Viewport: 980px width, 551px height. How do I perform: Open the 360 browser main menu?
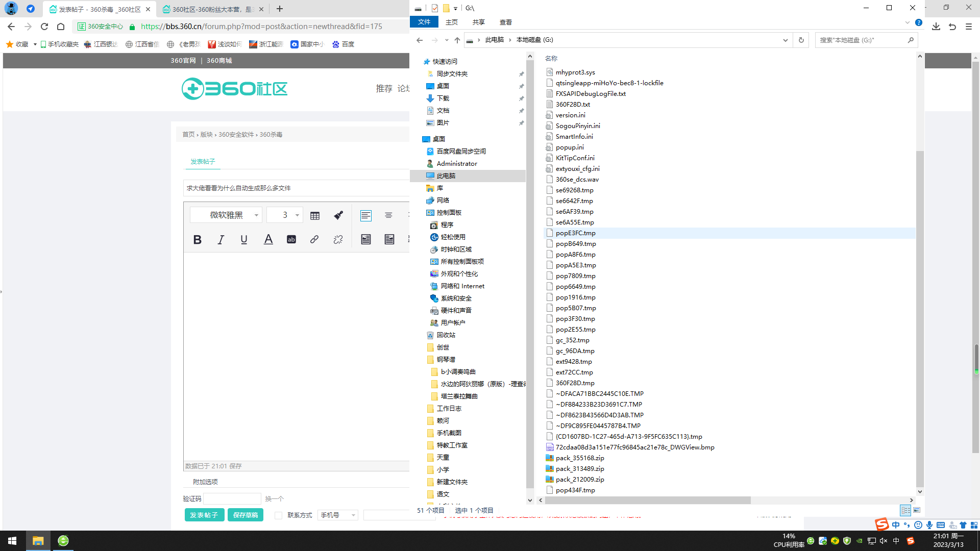969,27
